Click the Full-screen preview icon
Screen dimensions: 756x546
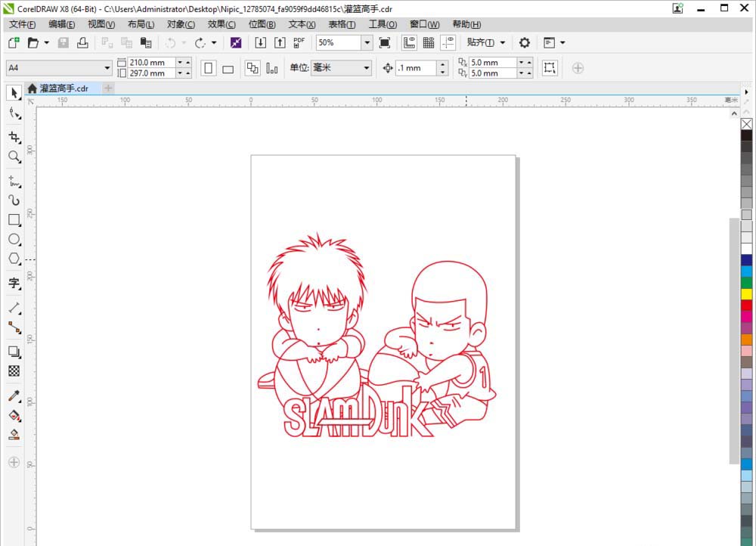(x=384, y=42)
